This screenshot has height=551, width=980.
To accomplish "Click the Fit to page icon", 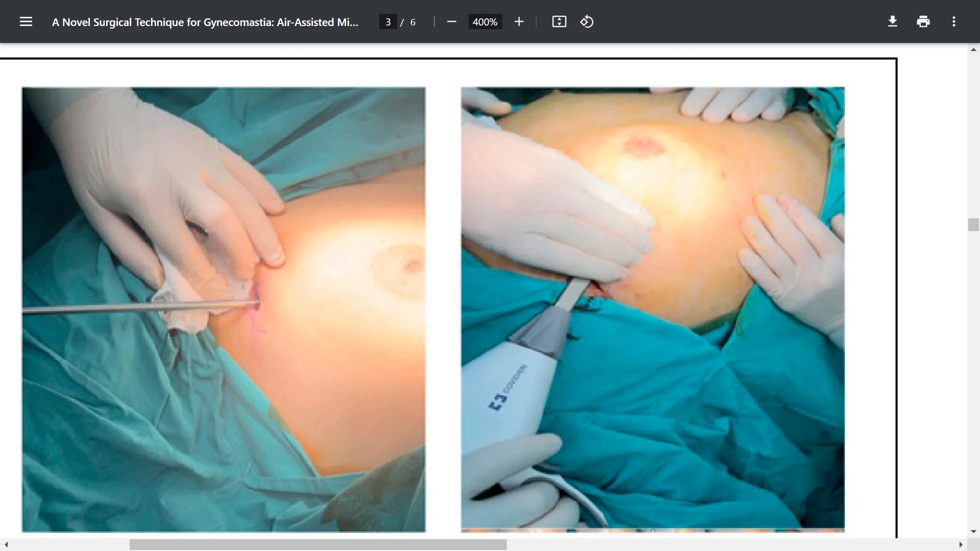I will pos(559,21).
